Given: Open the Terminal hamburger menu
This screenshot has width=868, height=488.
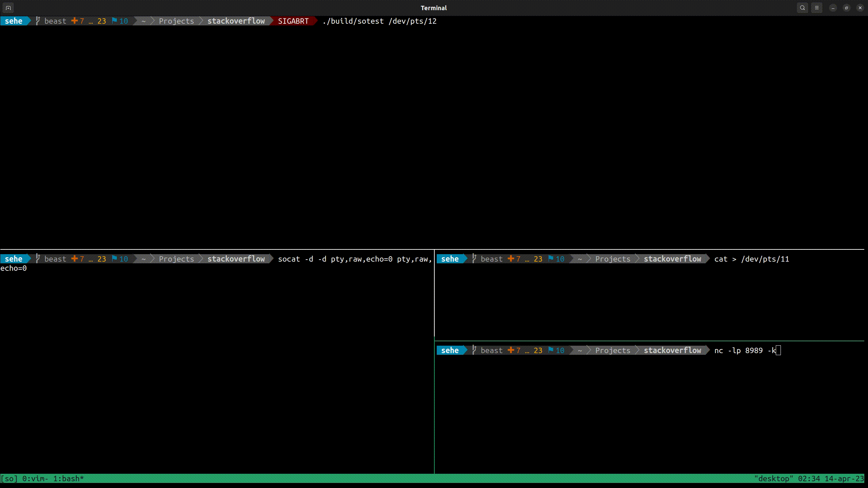Looking at the screenshot, I should (817, 7).
